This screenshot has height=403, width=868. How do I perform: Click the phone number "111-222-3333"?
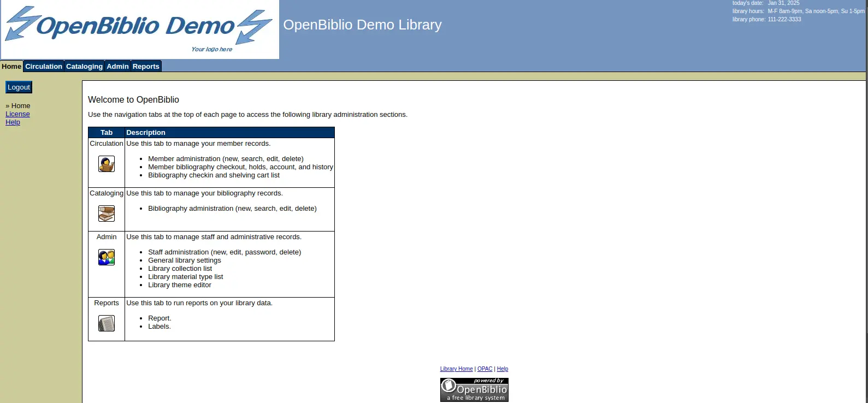pos(784,19)
